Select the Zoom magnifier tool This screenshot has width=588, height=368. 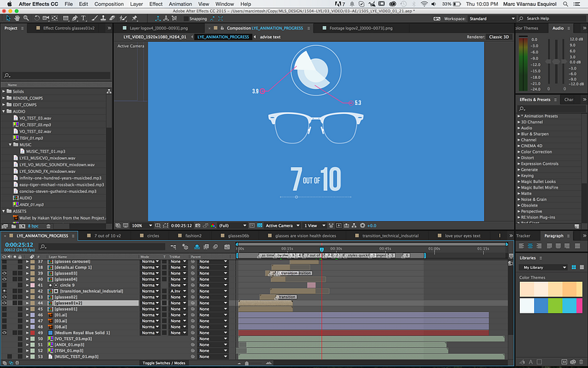(x=26, y=19)
